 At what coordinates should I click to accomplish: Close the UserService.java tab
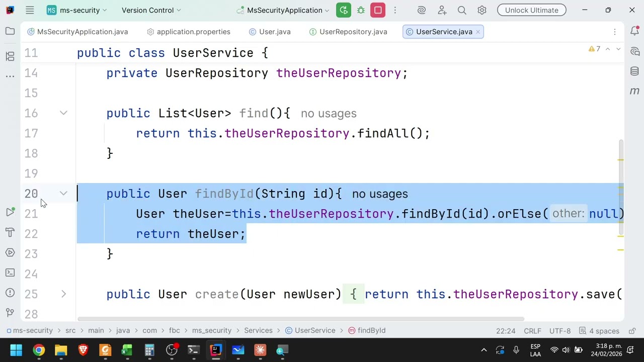[x=478, y=32]
